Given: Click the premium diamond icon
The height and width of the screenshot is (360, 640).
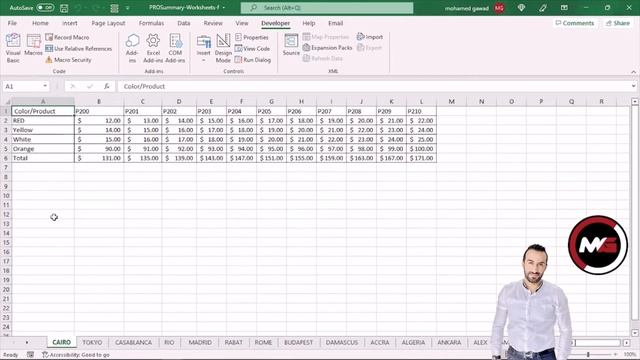Looking at the screenshot, I should click(521, 7).
